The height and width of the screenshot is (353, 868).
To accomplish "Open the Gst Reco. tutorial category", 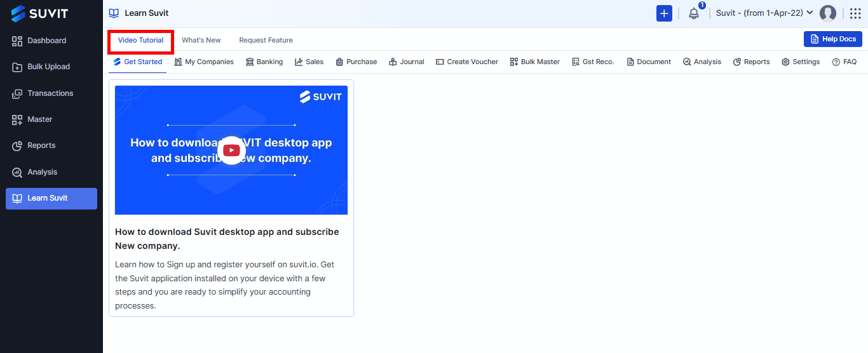I will (593, 62).
